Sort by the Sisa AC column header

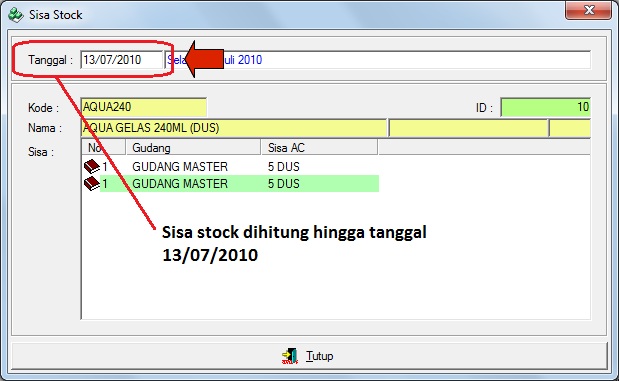(319, 148)
